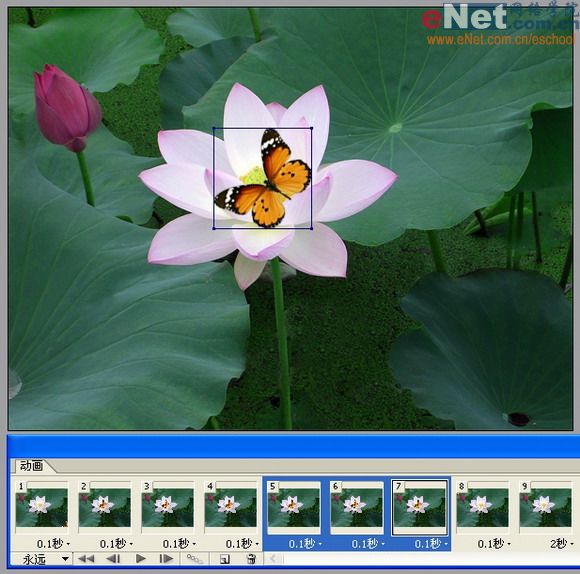Open the frame 5 delay 0.1秒 dropdown
The height and width of the screenshot is (574, 580).
pyautogui.click(x=305, y=544)
